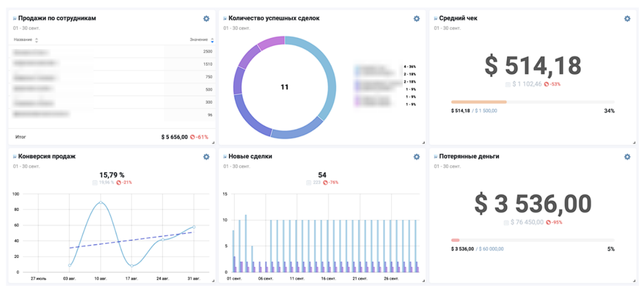Open settings gear of Продажи по сотрудникам widget
This screenshot has width=644, height=289.
tap(206, 19)
